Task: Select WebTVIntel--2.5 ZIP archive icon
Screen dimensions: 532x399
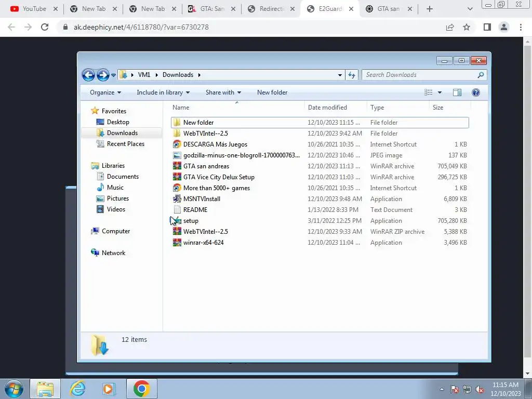Action: [177, 232]
